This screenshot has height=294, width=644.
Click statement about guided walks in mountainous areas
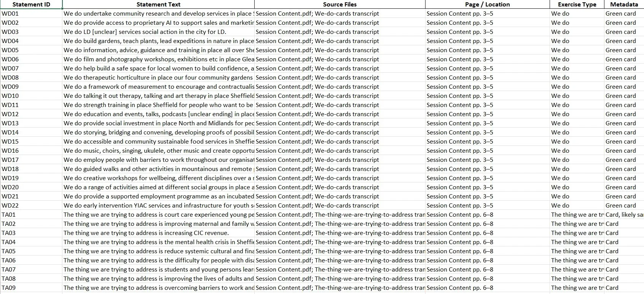158,169
